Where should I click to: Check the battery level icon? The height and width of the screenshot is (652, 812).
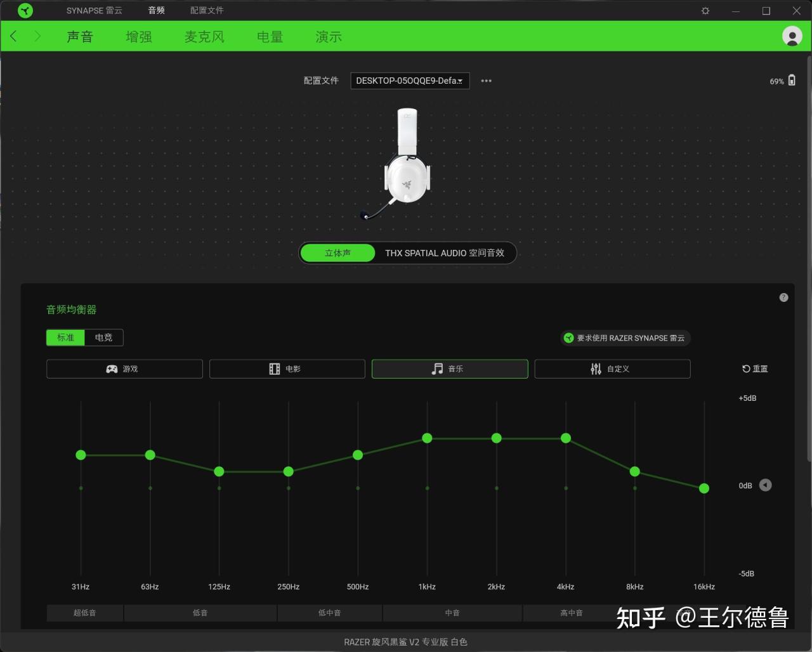tap(792, 81)
